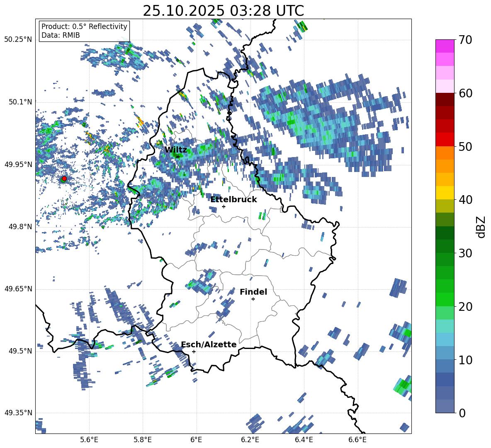The width and height of the screenshot is (491, 448).
Task: Click the Wiltz city label
Action: pyautogui.click(x=176, y=150)
